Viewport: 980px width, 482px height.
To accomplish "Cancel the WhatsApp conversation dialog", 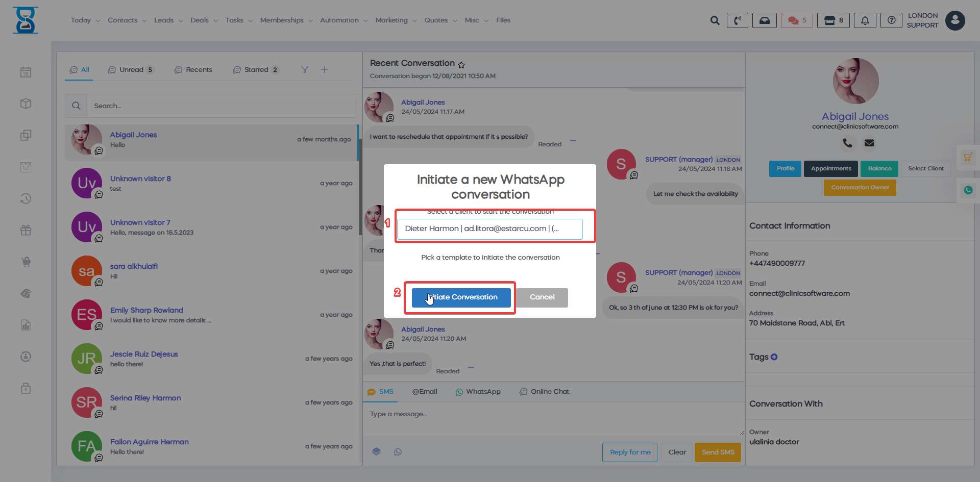I will point(542,297).
